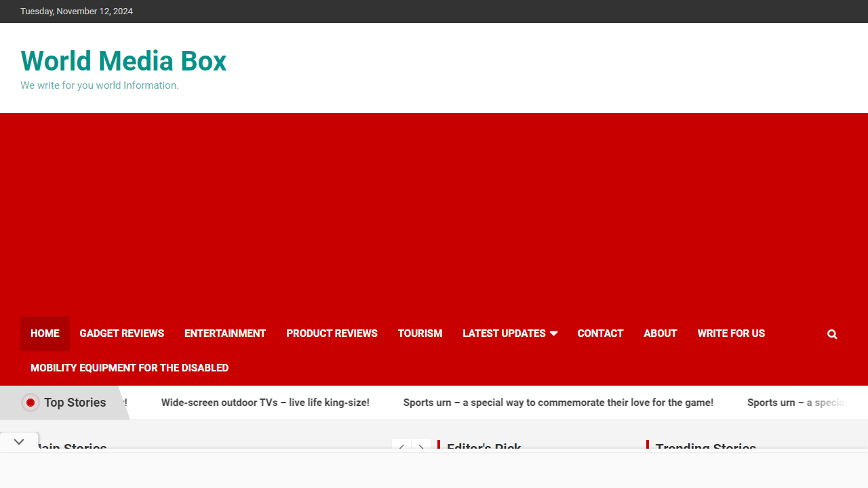The height and width of the screenshot is (488, 868).
Task: Open the GADGET REVIEWS menu item
Action: pos(121,333)
